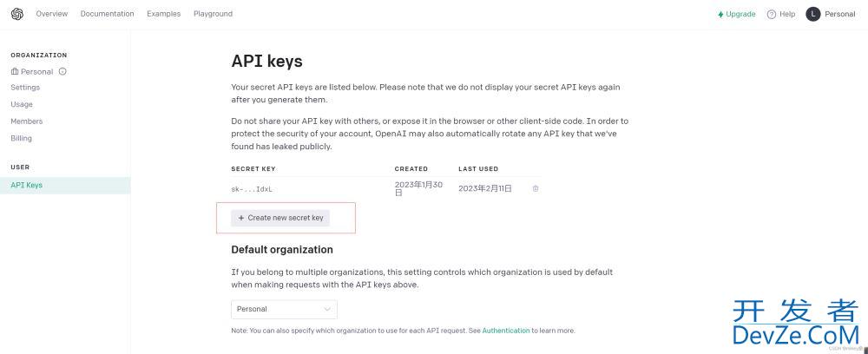Expand the dropdown chevron in the organization selector

327,309
